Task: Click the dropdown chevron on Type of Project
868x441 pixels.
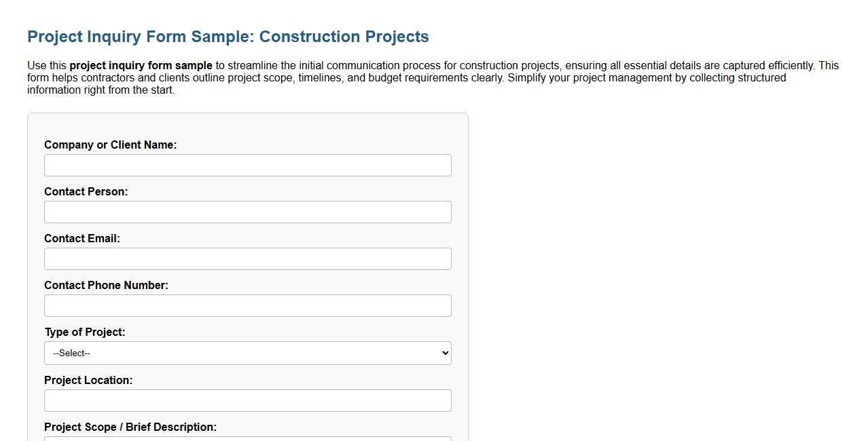Action: coord(444,353)
